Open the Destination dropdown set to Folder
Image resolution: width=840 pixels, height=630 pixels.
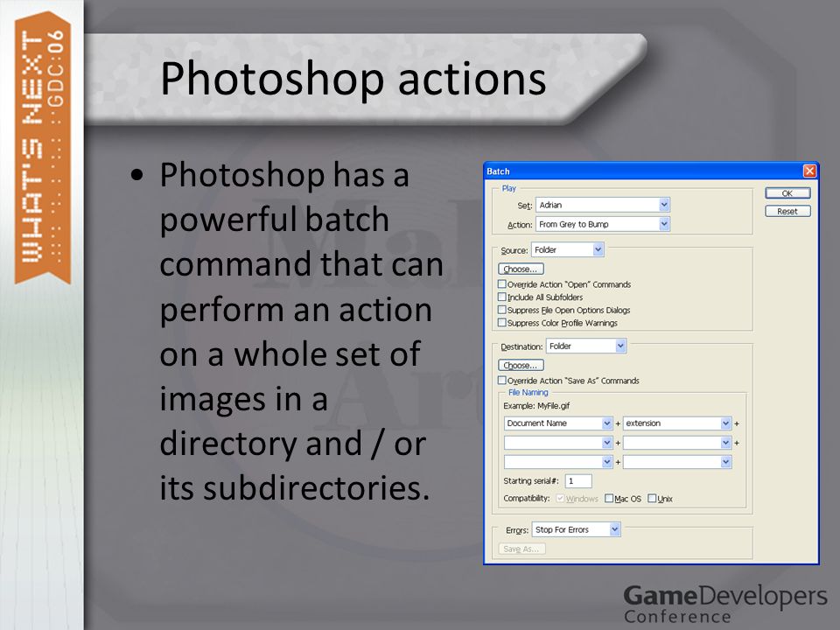tap(586, 346)
